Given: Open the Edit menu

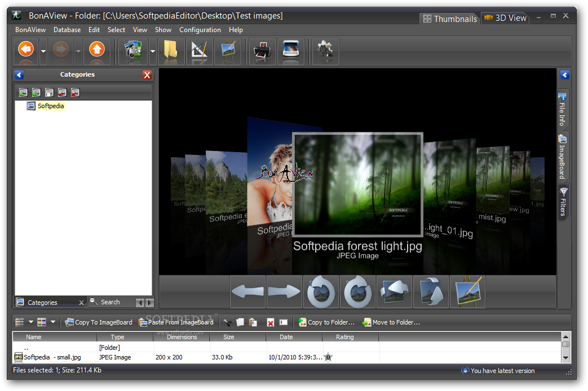Looking at the screenshot, I should (x=94, y=30).
